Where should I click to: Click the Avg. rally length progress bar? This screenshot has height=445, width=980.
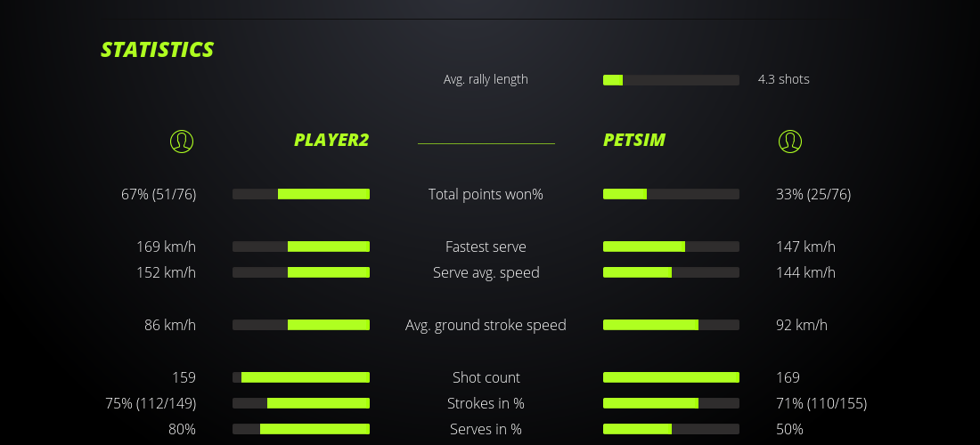click(x=671, y=80)
